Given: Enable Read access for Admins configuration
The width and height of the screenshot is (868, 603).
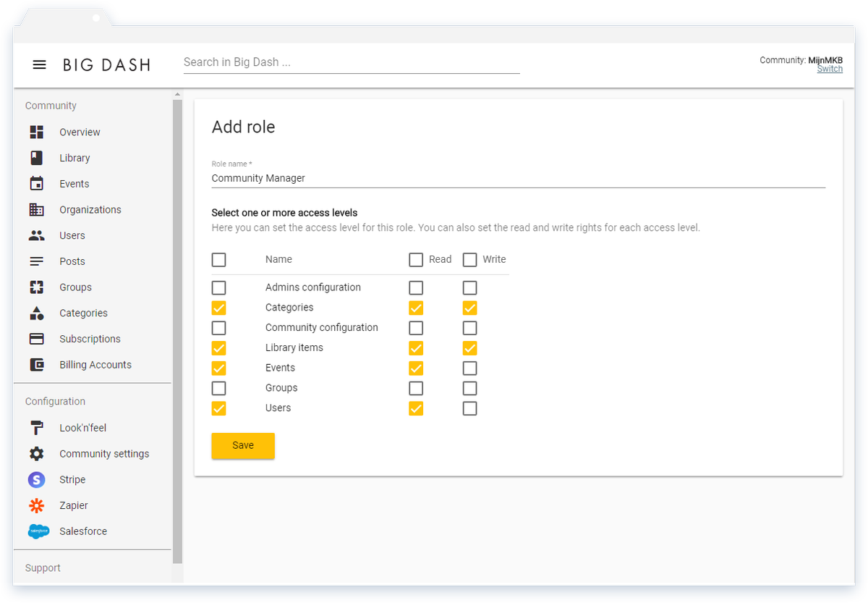Looking at the screenshot, I should (416, 287).
